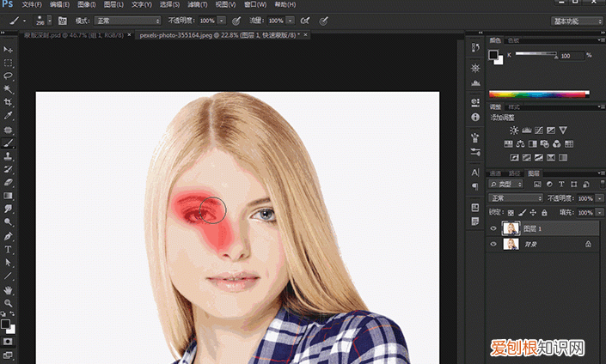Viewport: 606px width, 364px height.
Task: Select the Zoom tool in toolbox
Action: click(8, 303)
